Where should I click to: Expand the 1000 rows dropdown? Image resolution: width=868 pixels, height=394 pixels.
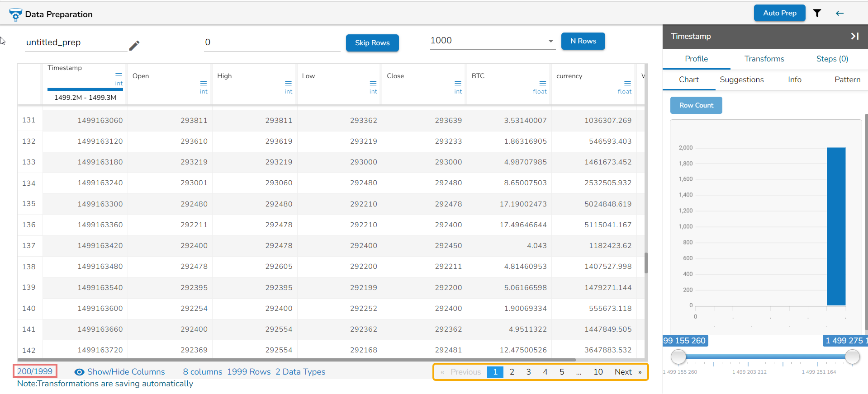pos(550,41)
